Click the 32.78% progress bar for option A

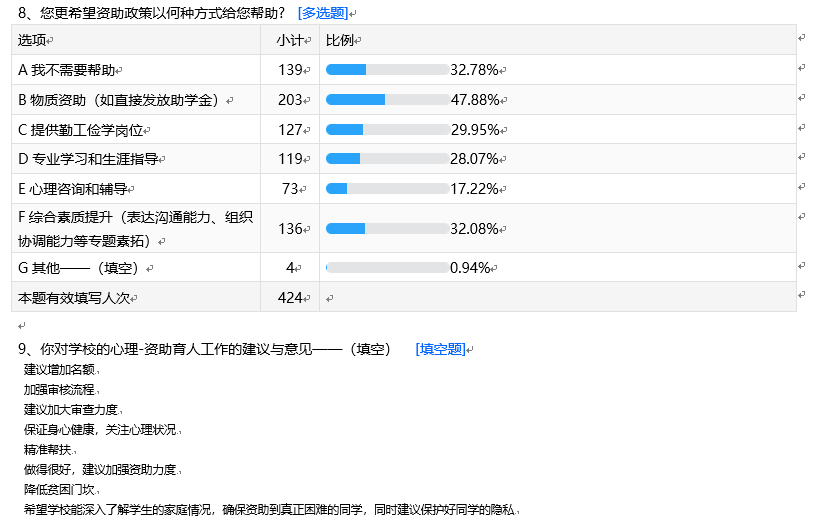coord(387,70)
